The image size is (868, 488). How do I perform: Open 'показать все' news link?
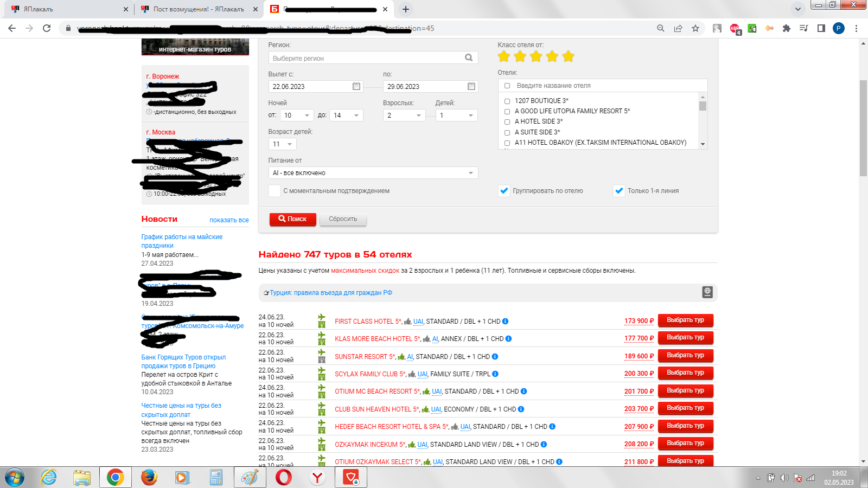click(x=229, y=220)
